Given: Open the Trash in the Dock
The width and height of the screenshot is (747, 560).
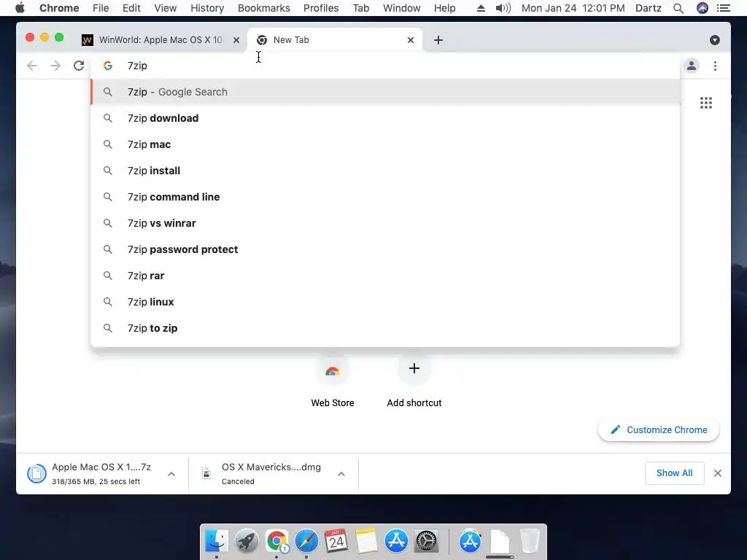Looking at the screenshot, I should coord(530,542).
